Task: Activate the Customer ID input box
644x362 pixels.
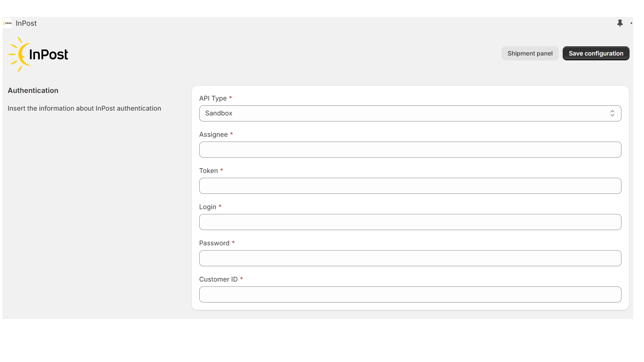Action: [x=410, y=294]
